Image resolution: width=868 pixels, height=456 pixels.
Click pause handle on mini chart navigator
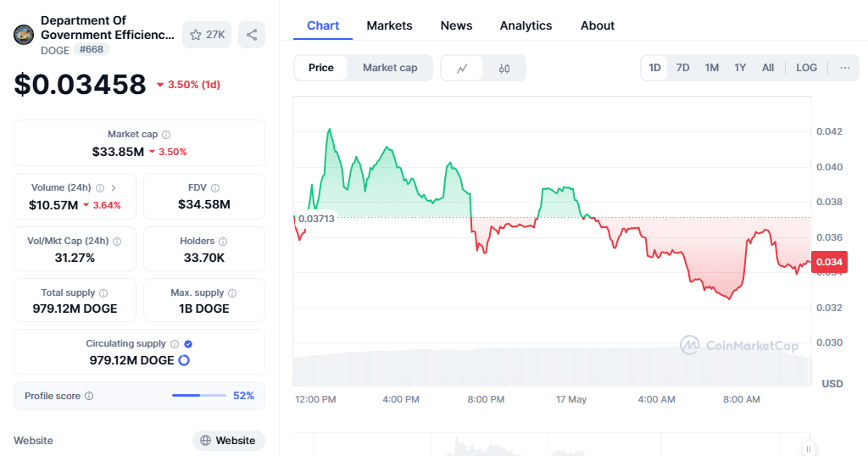(809, 449)
